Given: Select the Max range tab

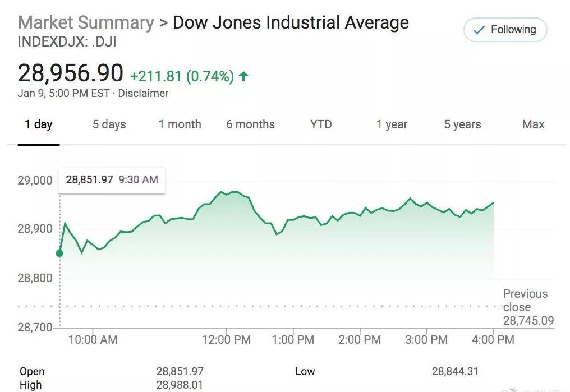Looking at the screenshot, I should 533,124.
